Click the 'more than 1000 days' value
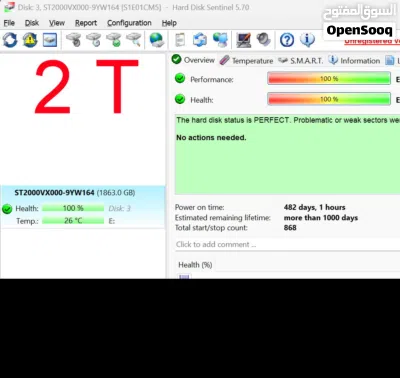 (x=321, y=218)
